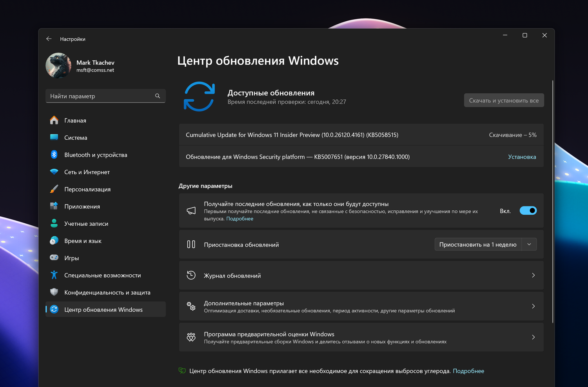
Task: Click the Игры gamepad icon
Action: tap(54, 258)
